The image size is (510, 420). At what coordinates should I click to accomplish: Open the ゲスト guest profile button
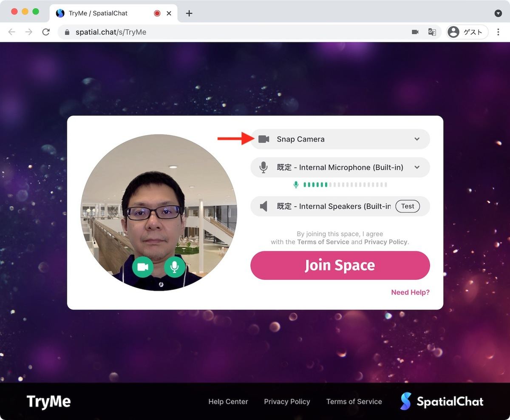point(467,32)
